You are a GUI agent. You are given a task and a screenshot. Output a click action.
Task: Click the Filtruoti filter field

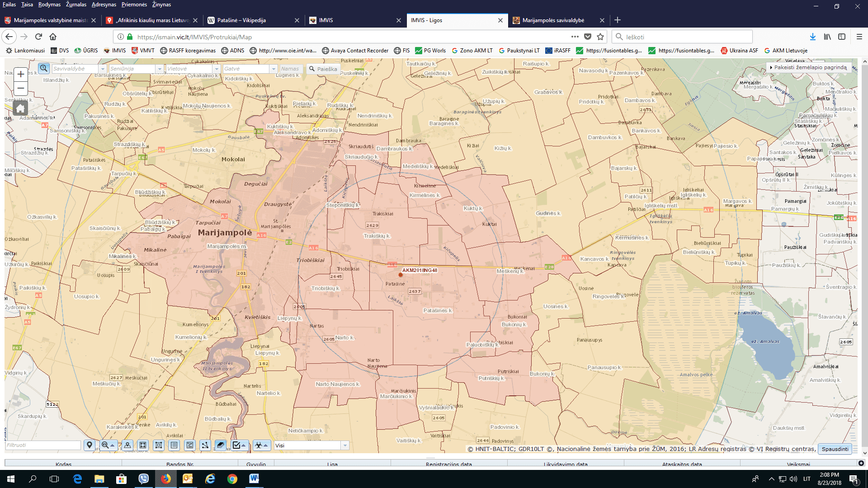[x=43, y=445]
